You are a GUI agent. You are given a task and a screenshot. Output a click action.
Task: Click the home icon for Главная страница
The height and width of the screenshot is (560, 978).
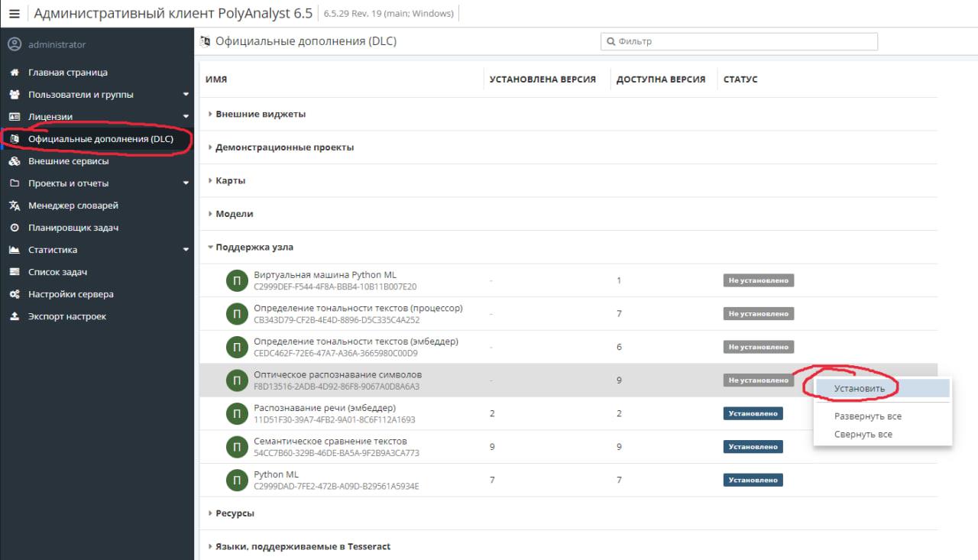tap(14, 73)
